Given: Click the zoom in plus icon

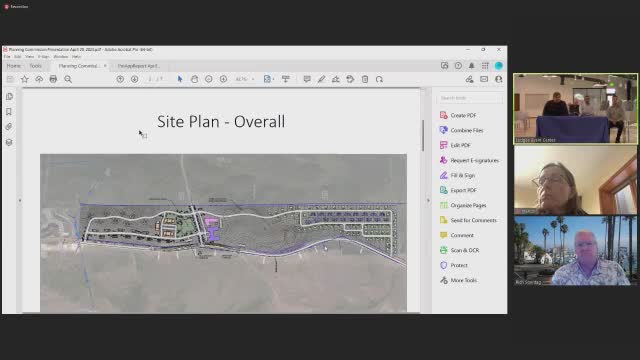Looking at the screenshot, I should click(x=223, y=79).
